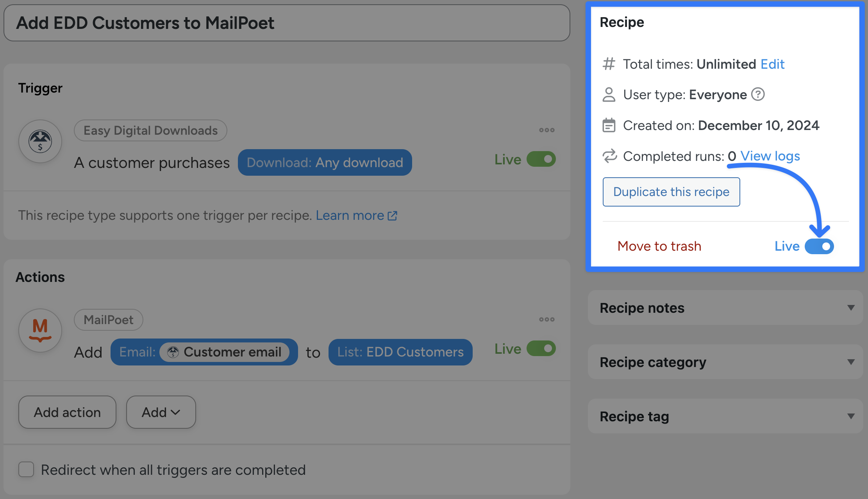
Task: Expand the Recipe notes panel
Action: (x=851, y=308)
